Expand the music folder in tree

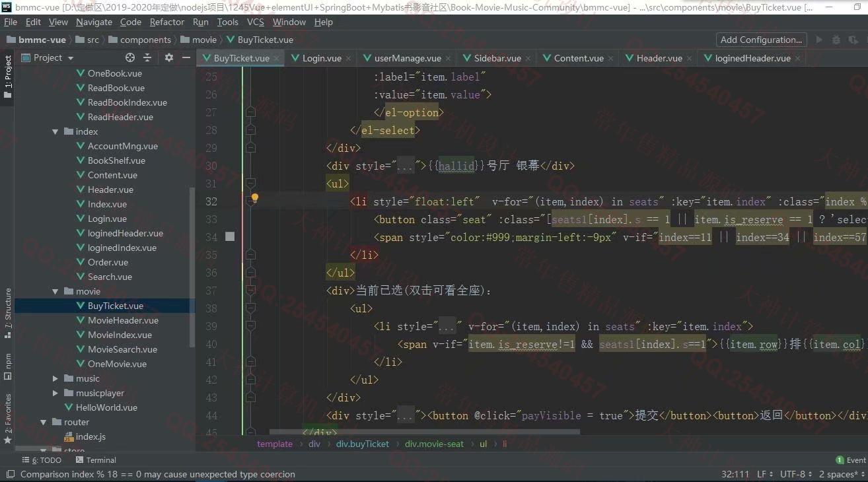point(56,378)
